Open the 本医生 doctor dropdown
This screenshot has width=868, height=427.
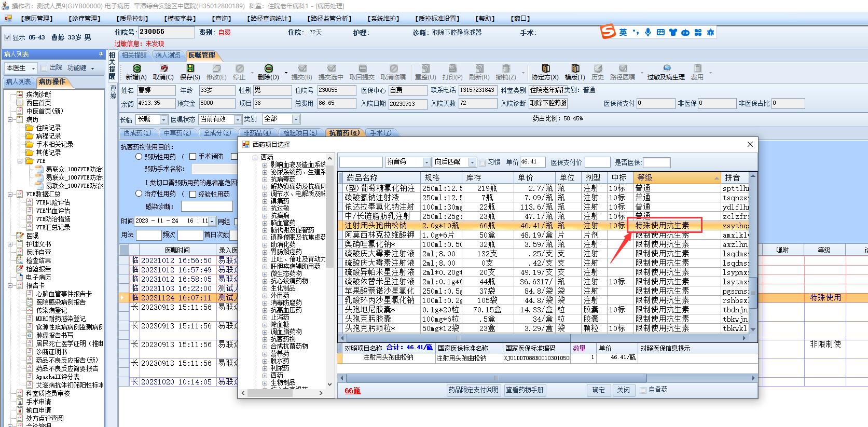point(34,68)
